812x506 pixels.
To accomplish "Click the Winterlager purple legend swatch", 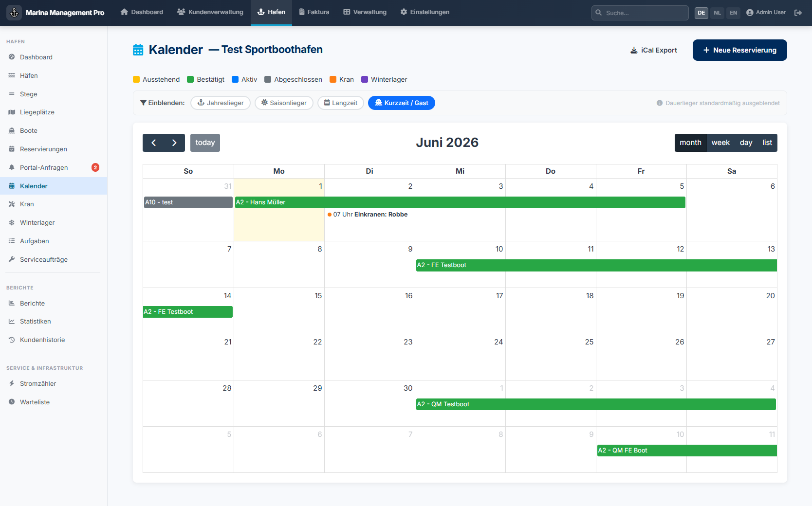I will click(365, 79).
